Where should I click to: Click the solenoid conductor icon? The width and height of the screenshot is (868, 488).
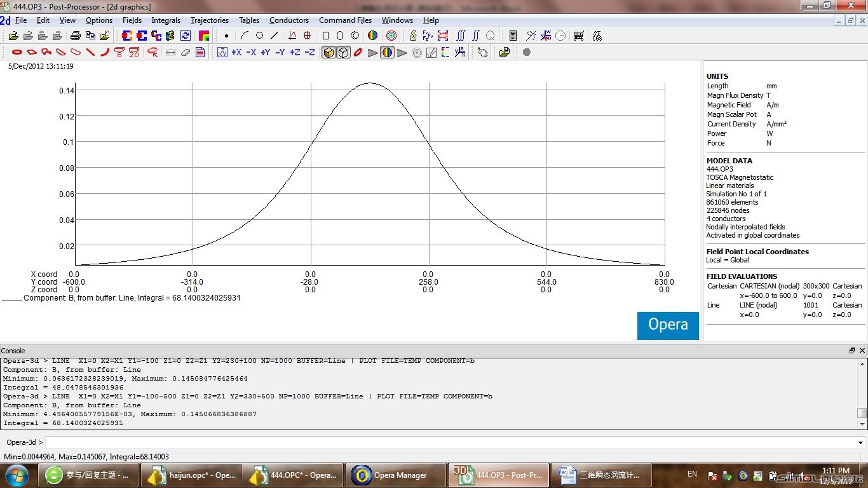click(x=17, y=52)
